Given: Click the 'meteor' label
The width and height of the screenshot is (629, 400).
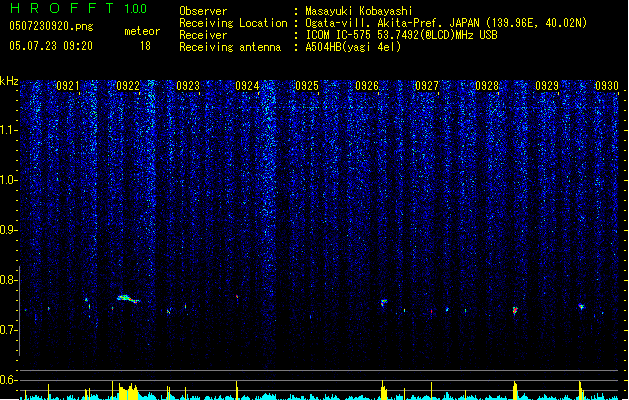Looking at the screenshot, I should [142, 31].
